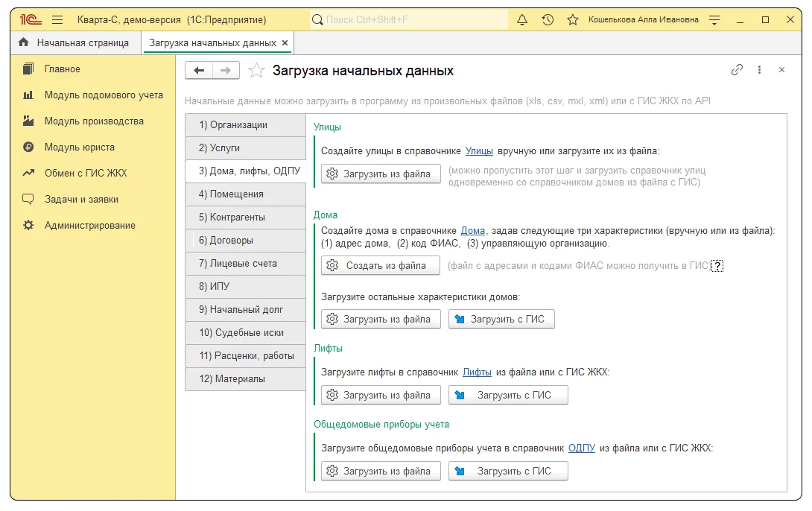Open Модуль юриста section

pyautogui.click(x=79, y=147)
